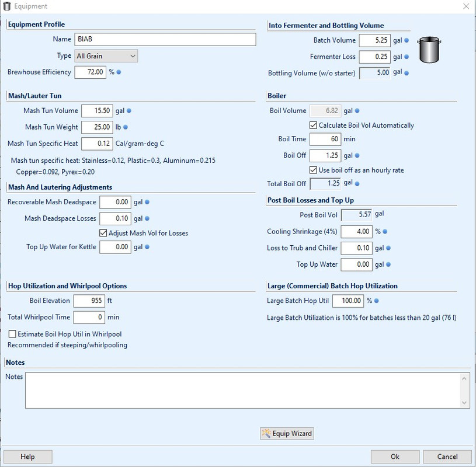Click the Boil Off field 1.25

pos(325,155)
